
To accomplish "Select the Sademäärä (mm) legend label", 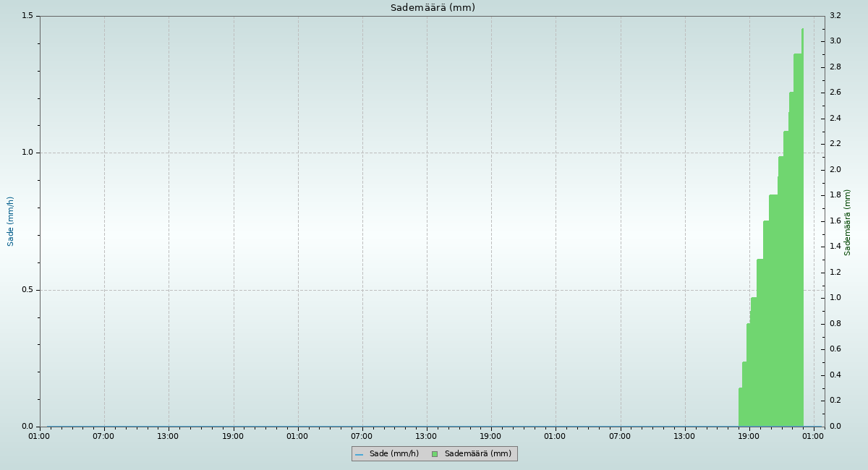I will click(x=477, y=454).
